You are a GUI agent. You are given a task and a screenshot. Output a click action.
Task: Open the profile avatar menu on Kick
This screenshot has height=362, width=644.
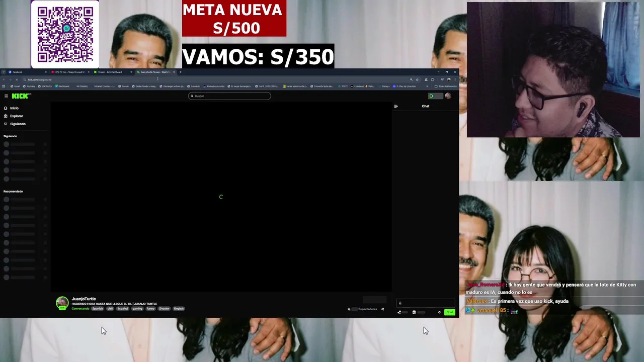click(x=448, y=96)
